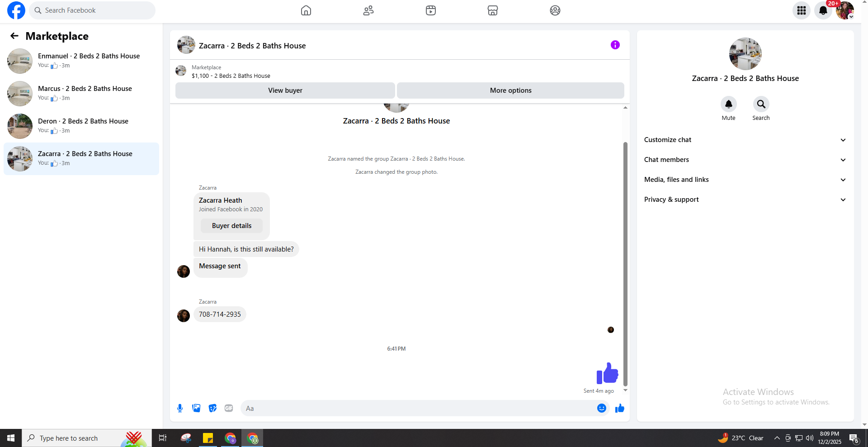Click the chat scrollbar down arrow
This screenshot has width=868, height=447.
click(x=626, y=390)
